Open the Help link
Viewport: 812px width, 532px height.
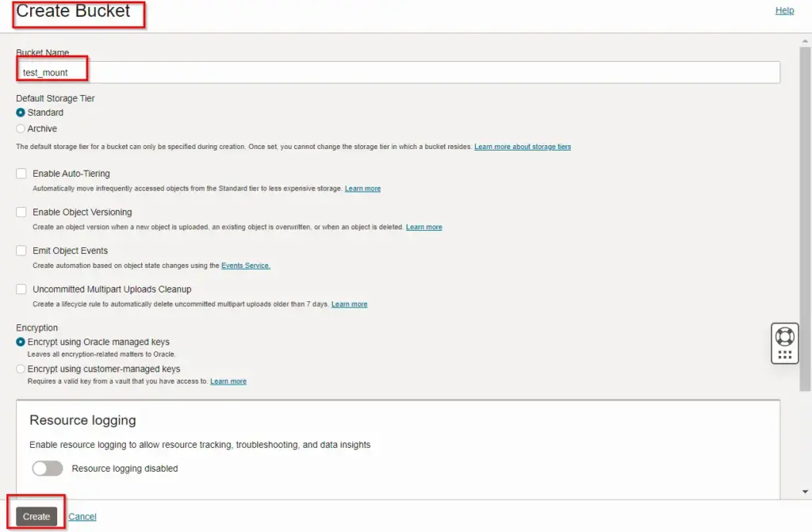click(x=784, y=11)
